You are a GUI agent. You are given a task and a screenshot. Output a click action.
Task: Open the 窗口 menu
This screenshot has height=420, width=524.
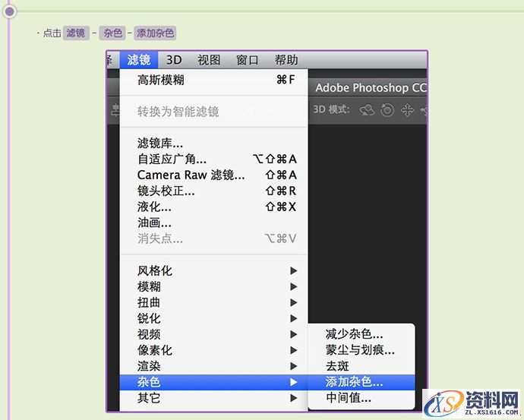click(x=248, y=60)
